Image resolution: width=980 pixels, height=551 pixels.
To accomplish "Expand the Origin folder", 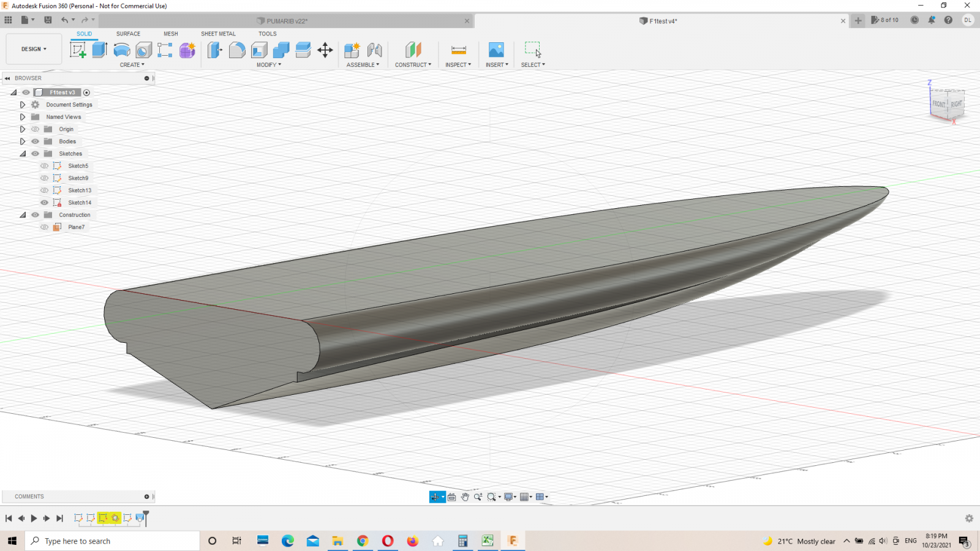I will click(x=23, y=129).
